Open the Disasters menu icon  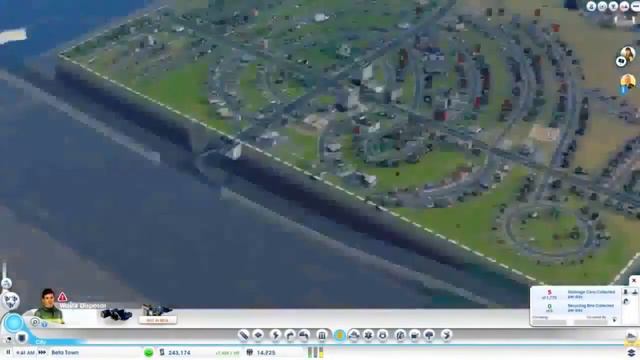click(x=447, y=335)
